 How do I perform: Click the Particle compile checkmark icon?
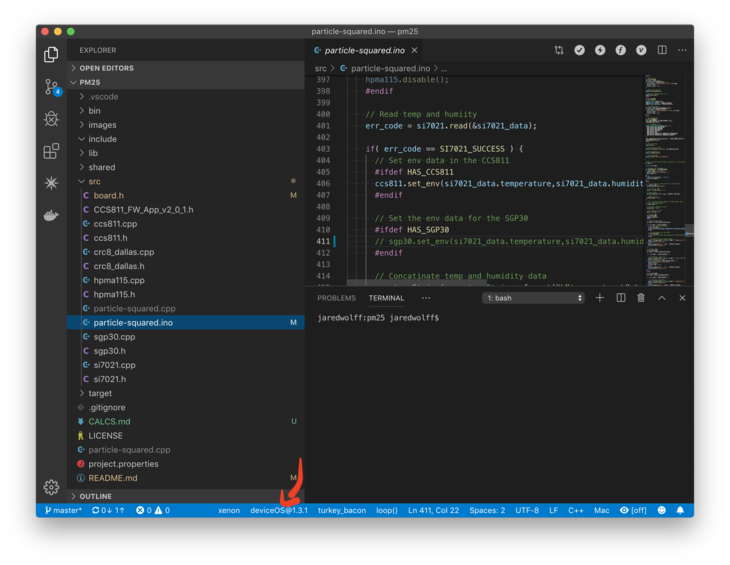pos(579,50)
